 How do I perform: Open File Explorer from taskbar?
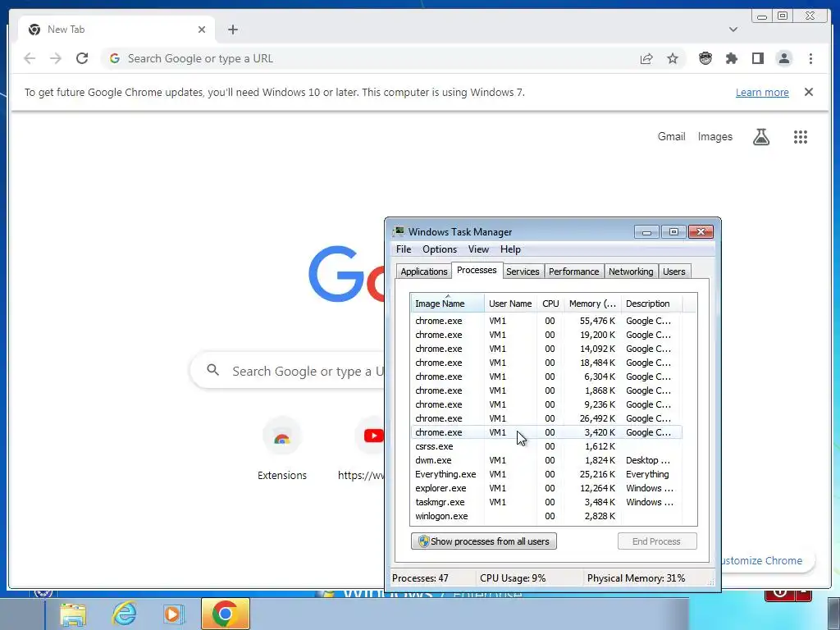coord(73,614)
